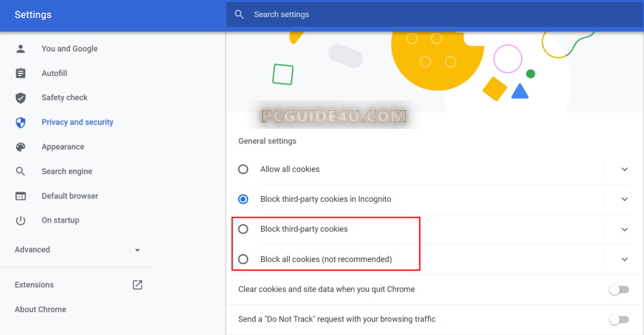The width and height of the screenshot is (644, 335).
Task: Choose Block all cookies (not recommended)
Action: coord(243,259)
